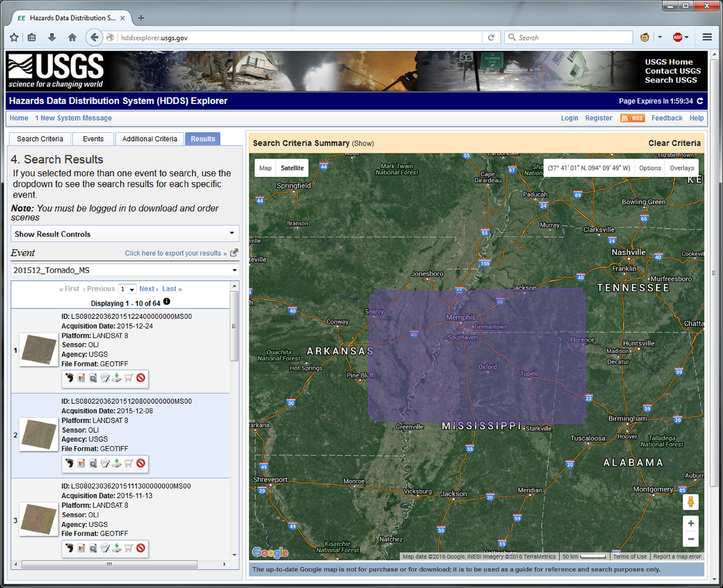Open the Feedback link

coord(667,118)
